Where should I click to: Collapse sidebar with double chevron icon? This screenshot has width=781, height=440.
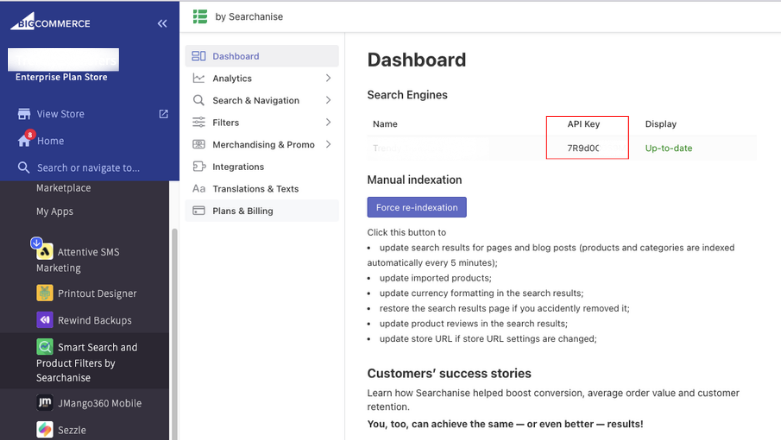(x=162, y=23)
